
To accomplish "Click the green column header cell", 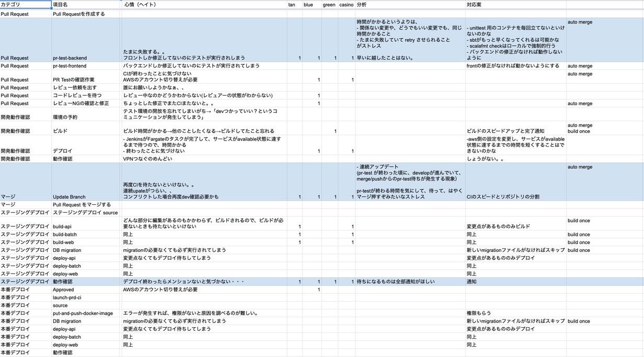I will (x=329, y=5).
